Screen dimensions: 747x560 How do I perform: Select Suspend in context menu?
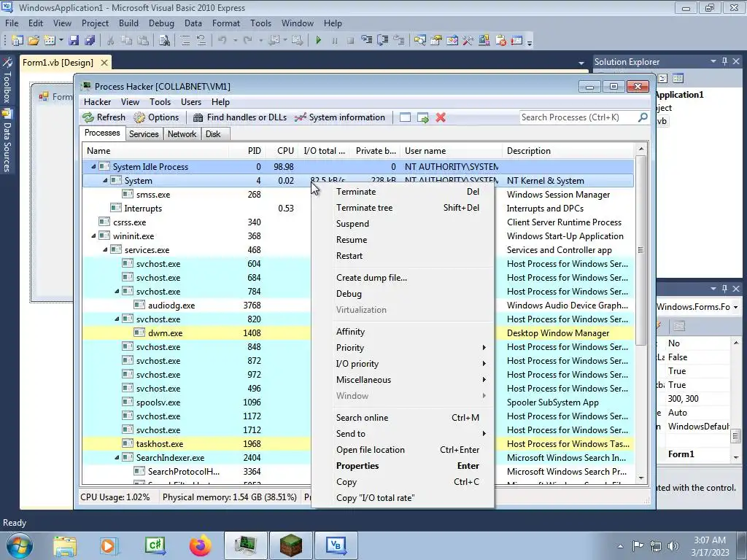click(403, 223)
